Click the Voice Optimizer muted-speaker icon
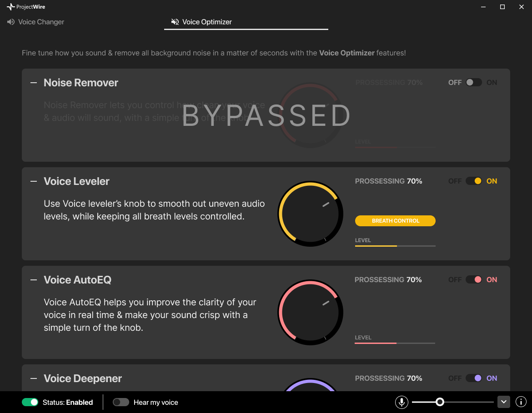Screen dimensions: 532x413 tap(175, 22)
